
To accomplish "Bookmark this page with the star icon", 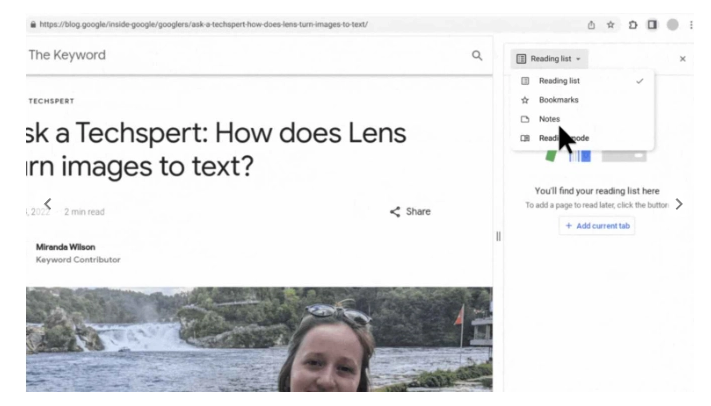I will 611,25.
